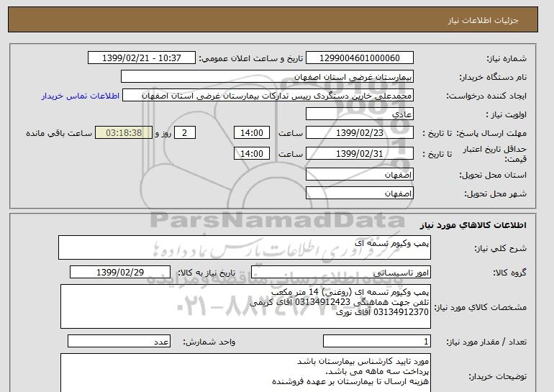Click the شهر محل تحویل label
Screen dimensions: 554x392
click(x=495, y=193)
